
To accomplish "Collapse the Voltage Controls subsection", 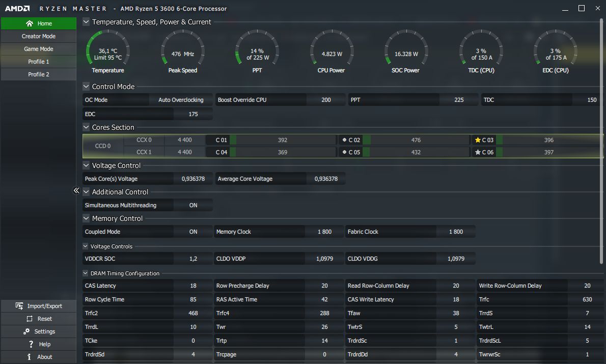I will tap(86, 246).
